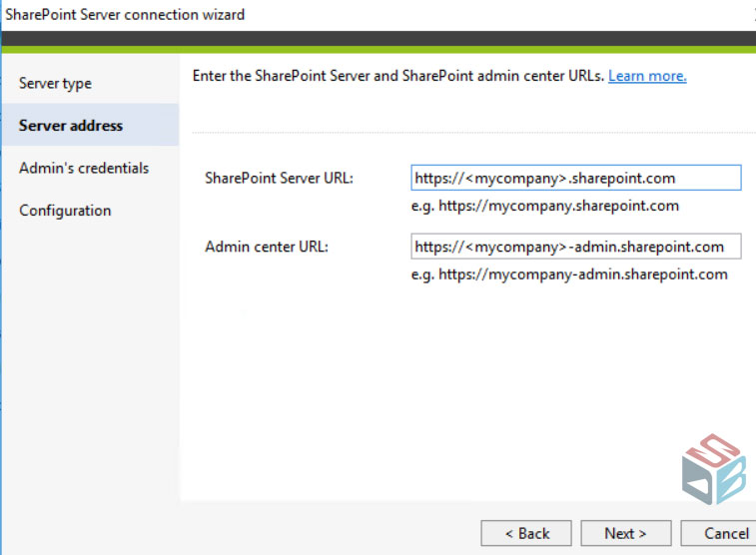Click the mycompany-admin.sharepoint.com example text
Screen dimensions: 756x555
coord(568,274)
